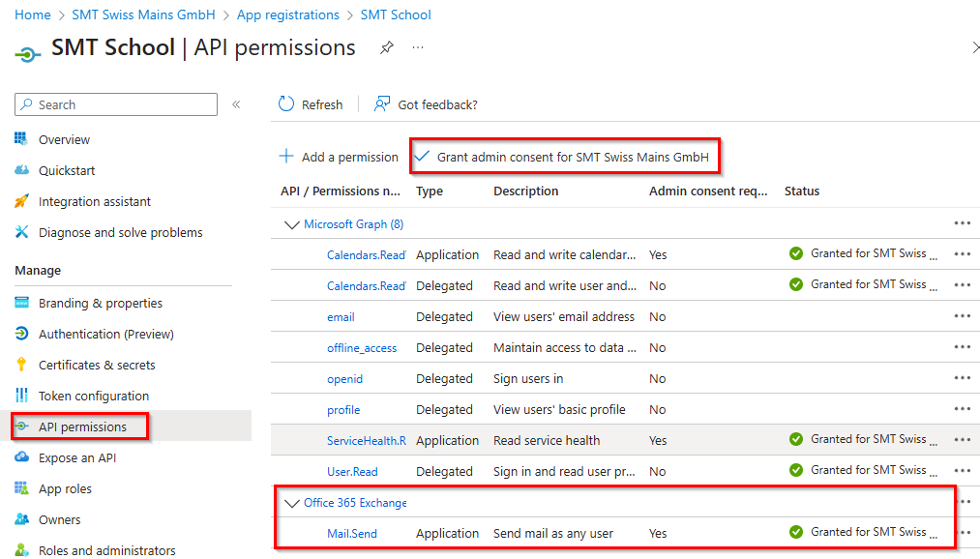This screenshot has height=559, width=980.
Task: Click the Certificates & secrets key icon
Action: pos(22,365)
